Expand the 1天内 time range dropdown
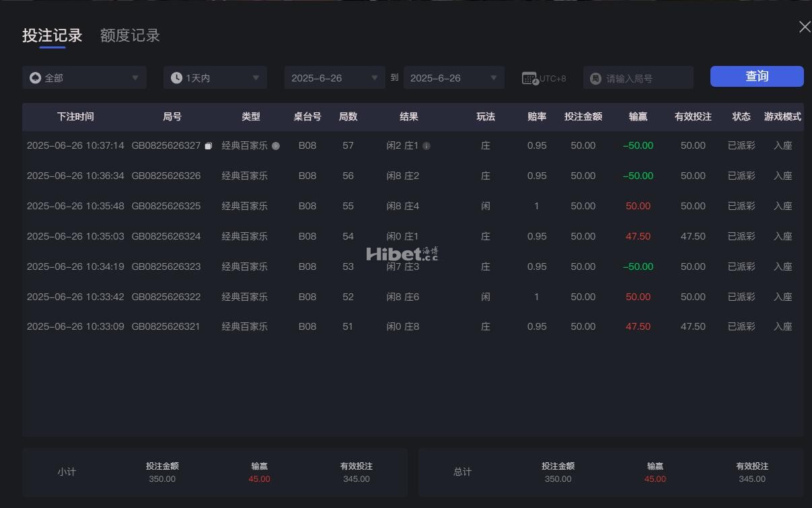Screen dimensions: 812x508 click(x=215, y=77)
